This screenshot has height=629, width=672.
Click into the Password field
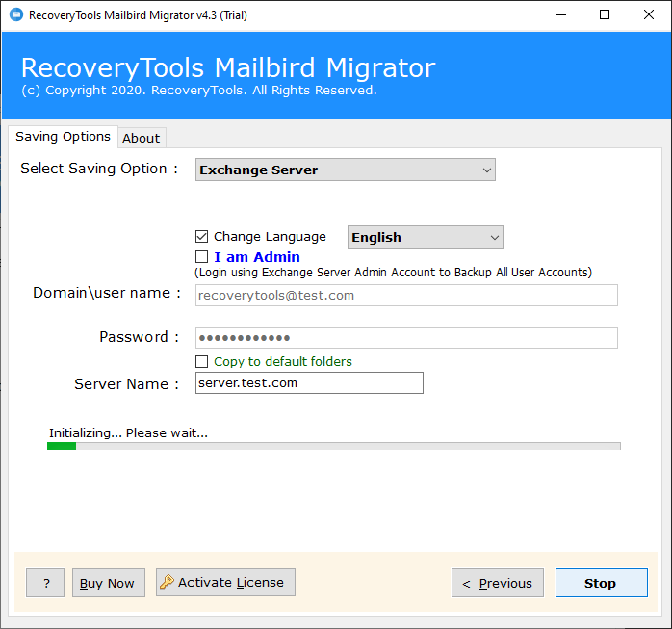pos(406,337)
